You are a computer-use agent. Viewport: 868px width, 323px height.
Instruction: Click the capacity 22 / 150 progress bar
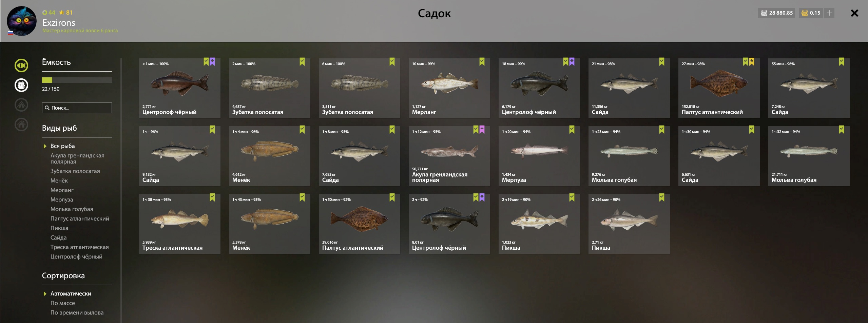(77, 80)
